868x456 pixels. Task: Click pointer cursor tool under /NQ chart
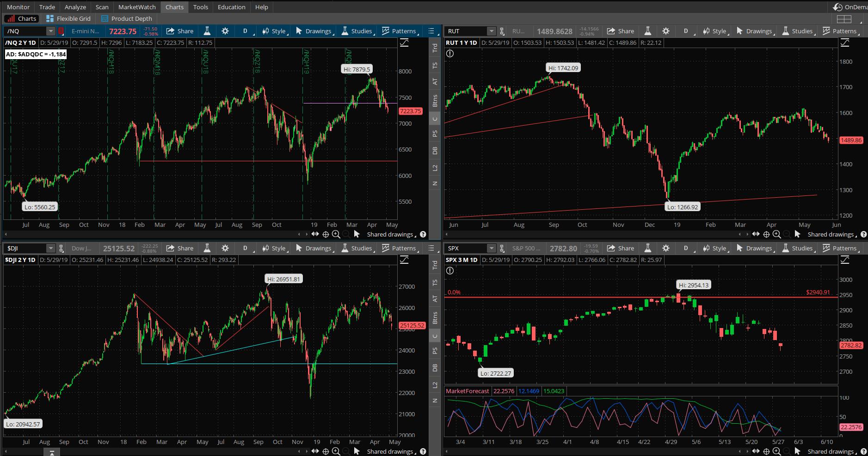coord(357,234)
